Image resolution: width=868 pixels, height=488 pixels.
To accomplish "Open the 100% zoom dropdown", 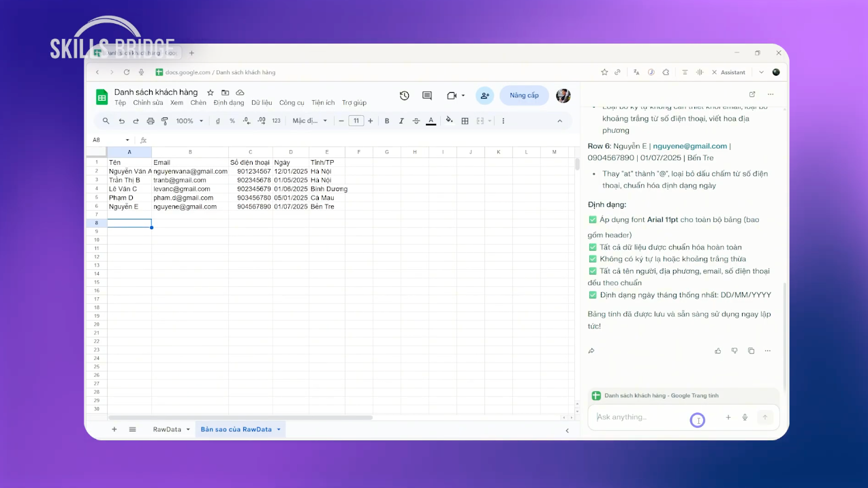I will (189, 121).
